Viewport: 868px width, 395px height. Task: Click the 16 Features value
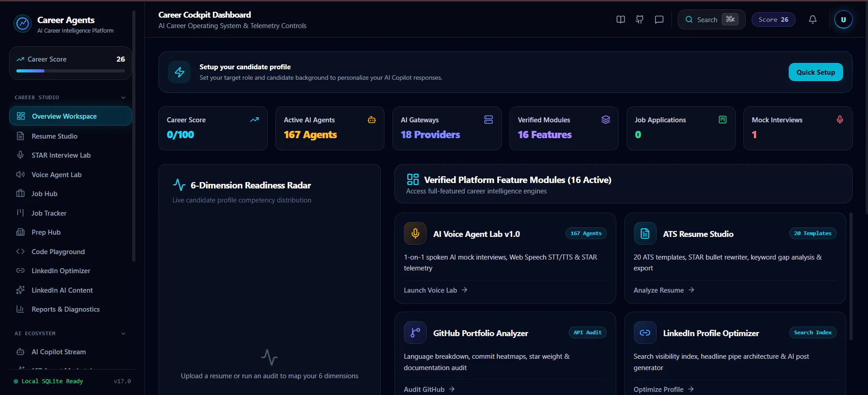click(545, 135)
